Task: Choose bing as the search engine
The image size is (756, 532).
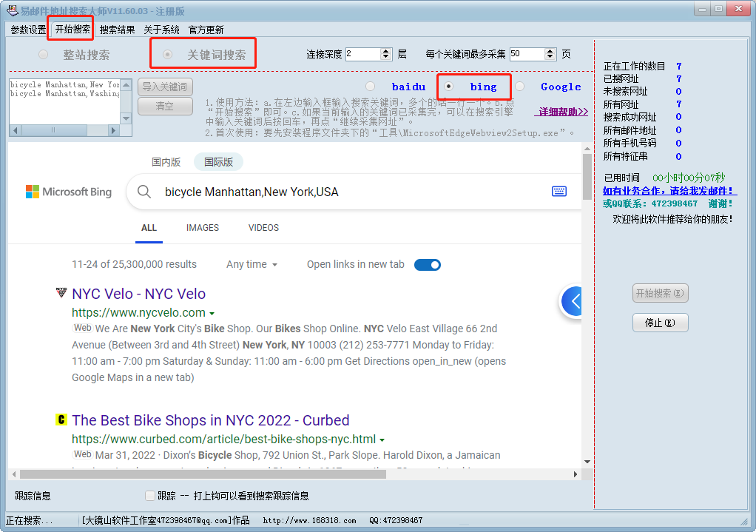Action: [448, 87]
